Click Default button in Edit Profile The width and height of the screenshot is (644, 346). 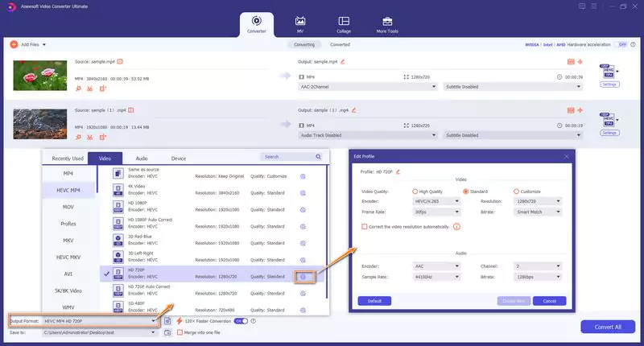tap(374, 301)
